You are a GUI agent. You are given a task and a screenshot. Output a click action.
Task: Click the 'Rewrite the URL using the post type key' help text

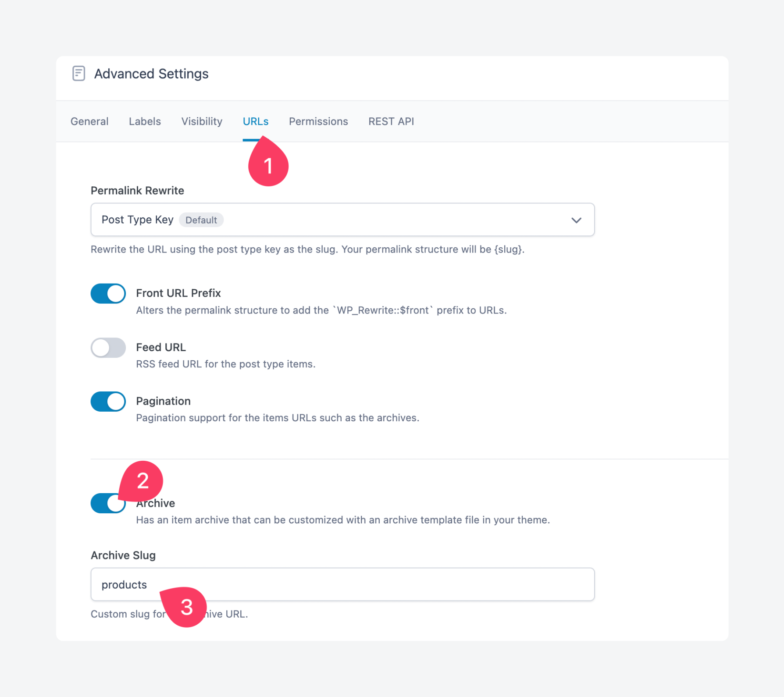tap(308, 249)
